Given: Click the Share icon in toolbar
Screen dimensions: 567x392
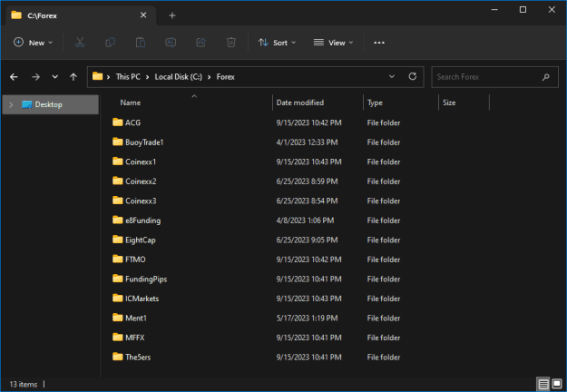Looking at the screenshot, I should point(200,43).
